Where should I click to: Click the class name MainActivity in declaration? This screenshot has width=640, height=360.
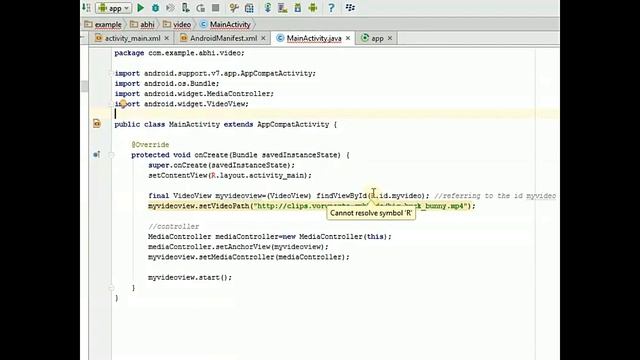point(194,124)
